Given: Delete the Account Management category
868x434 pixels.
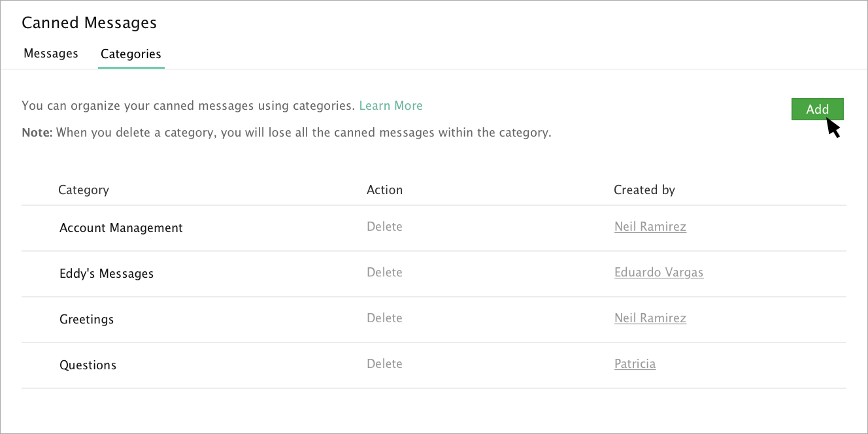Looking at the screenshot, I should 384,227.
